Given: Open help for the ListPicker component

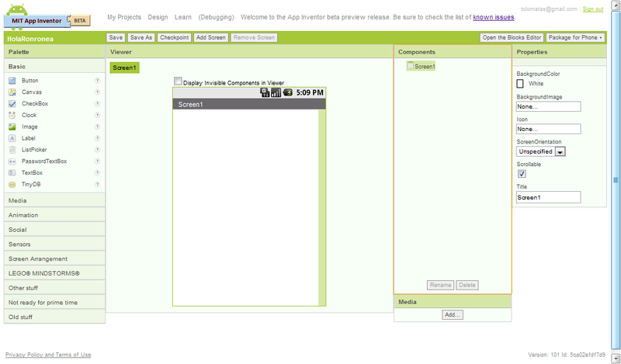Looking at the screenshot, I should tap(97, 150).
